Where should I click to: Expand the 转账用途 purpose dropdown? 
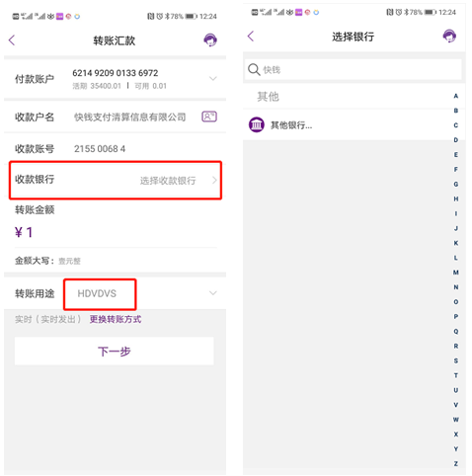coord(213,293)
